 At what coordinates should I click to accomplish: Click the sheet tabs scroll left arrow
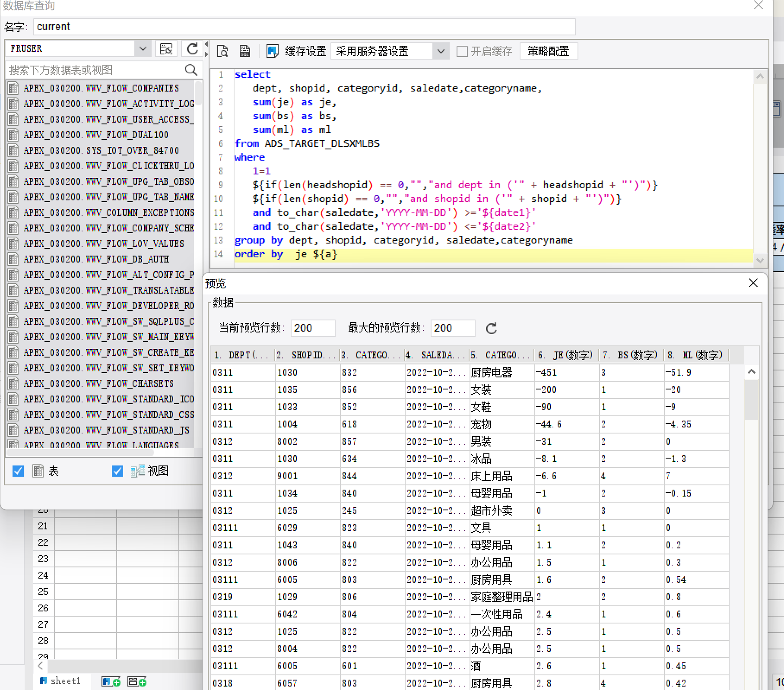[41, 666]
